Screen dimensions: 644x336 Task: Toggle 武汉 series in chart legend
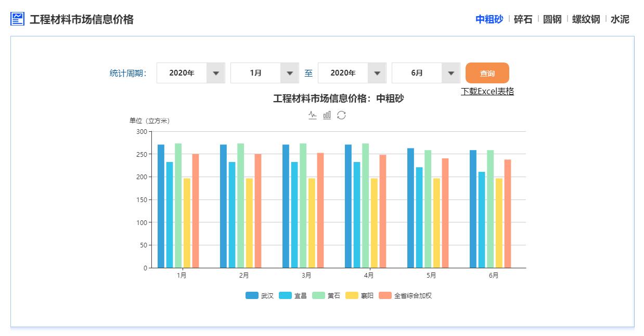point(259,295)
